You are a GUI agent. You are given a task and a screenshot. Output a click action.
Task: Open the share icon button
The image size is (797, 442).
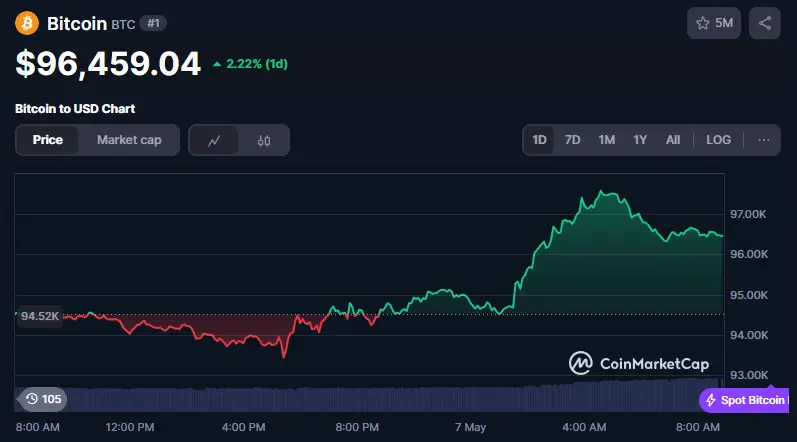[764, 23]
